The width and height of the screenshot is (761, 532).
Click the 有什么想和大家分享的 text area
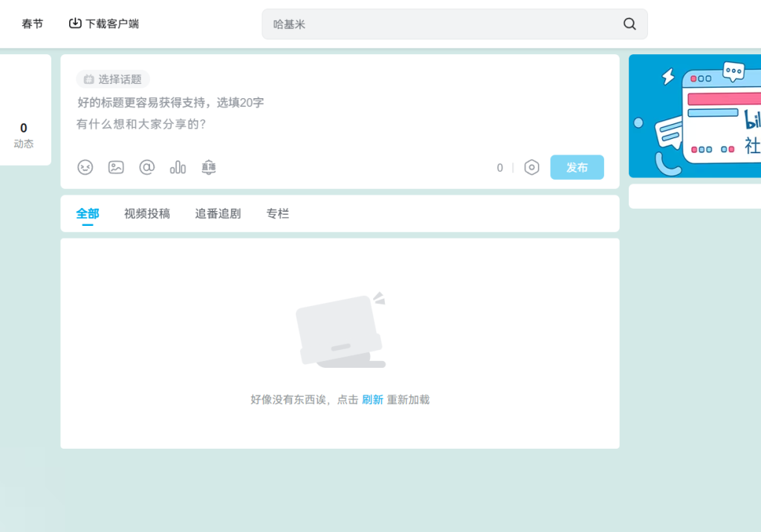(x=297, y=125)
